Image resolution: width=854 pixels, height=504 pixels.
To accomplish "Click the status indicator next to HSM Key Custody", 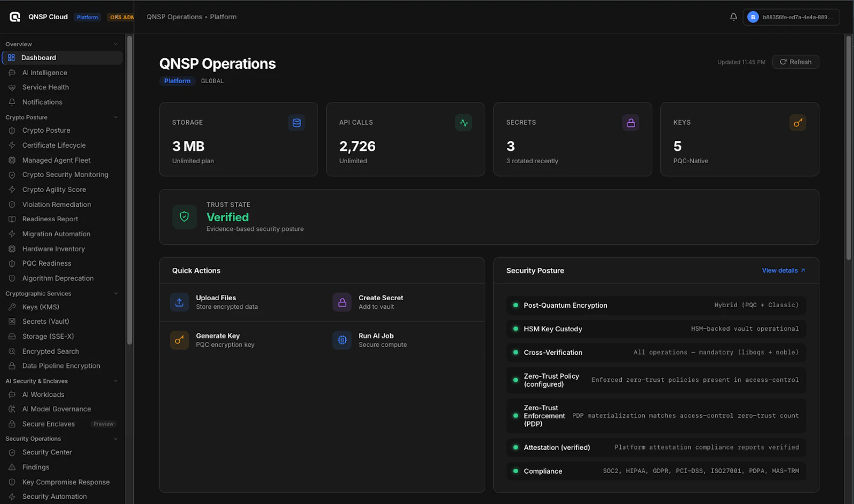I will coord(515,329).
